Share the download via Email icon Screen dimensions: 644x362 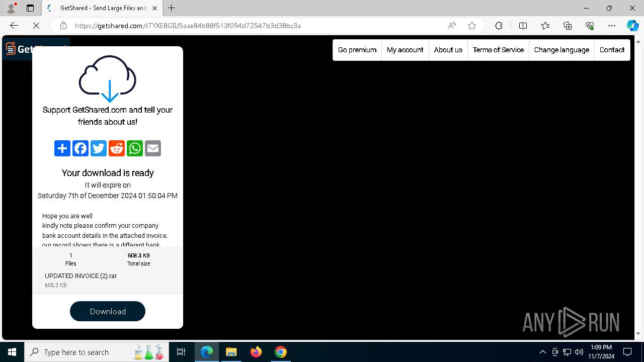click(x=153, y=148)
